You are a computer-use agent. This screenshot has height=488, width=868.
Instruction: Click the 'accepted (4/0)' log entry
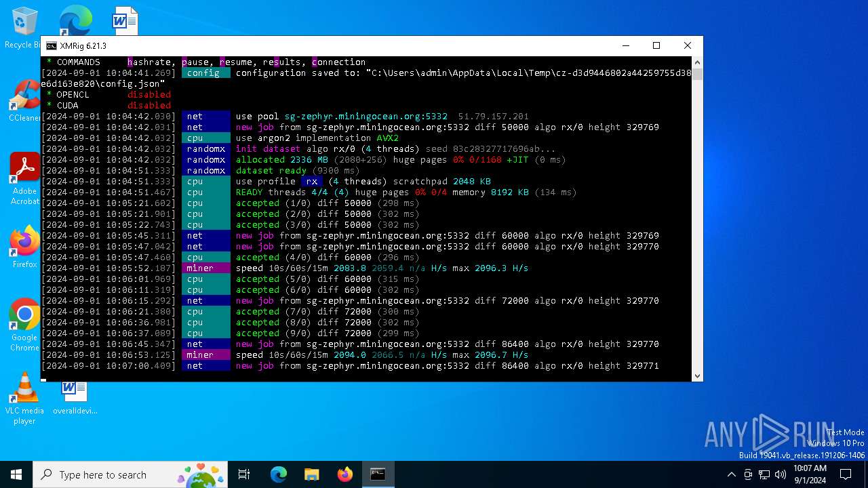[273, 258]
